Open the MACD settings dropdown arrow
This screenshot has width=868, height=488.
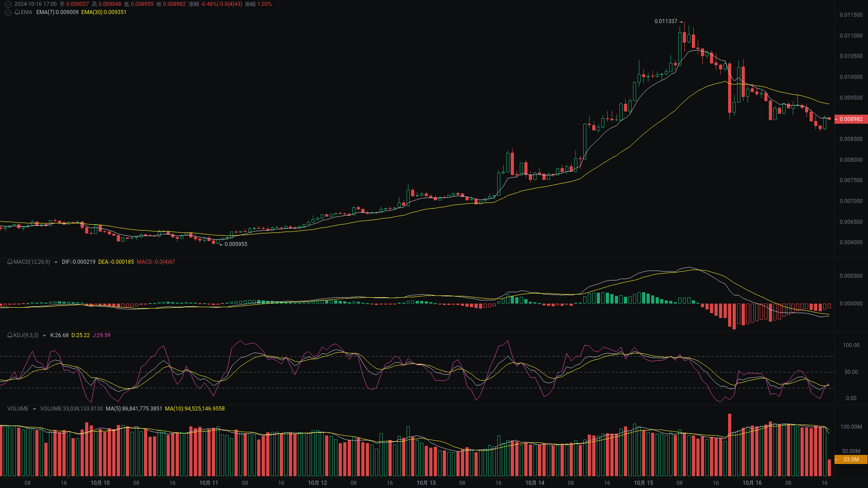pyautogui.click(x=56, y=262)
